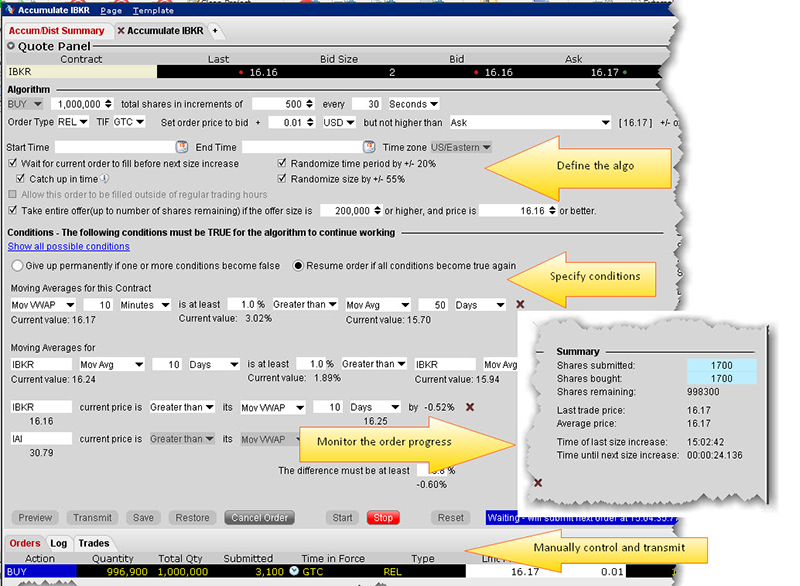
Task: Select Give up permanently radio option
Action: pos(17,266)
